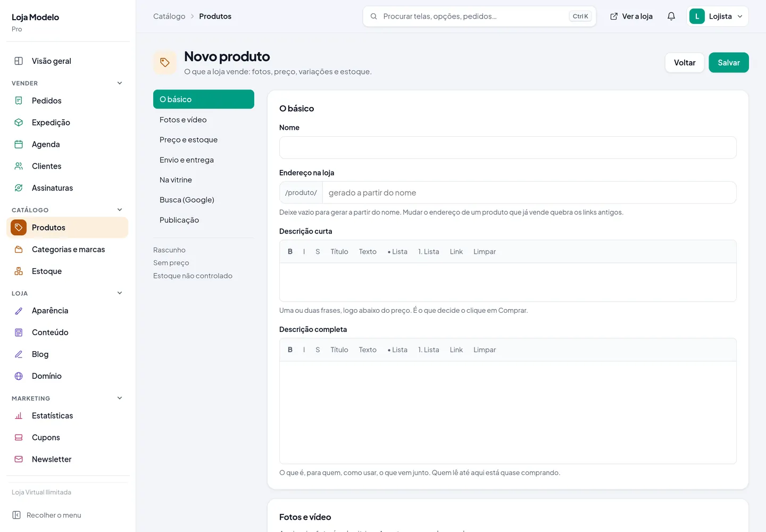Click Ver a loja link
The height and width of the screenshot is (532, 766).
click(x=631, y=16)
